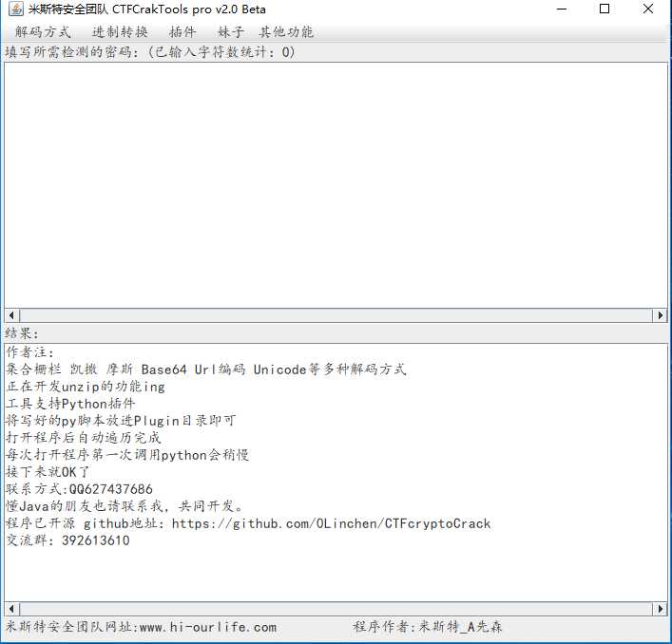The width and height of the screenshot is (672, 644).
Task: Click the line 每次打开程序第一次调用python会稍慢
Action: click(127, 455)
